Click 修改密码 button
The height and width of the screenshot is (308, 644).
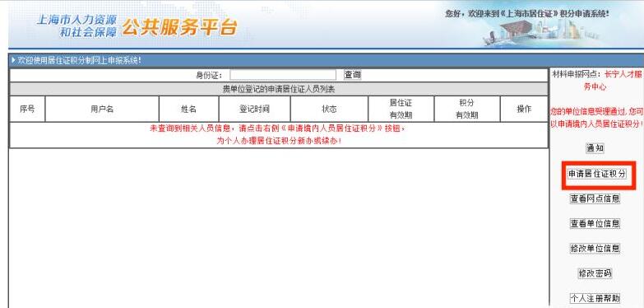coord(595,273)
